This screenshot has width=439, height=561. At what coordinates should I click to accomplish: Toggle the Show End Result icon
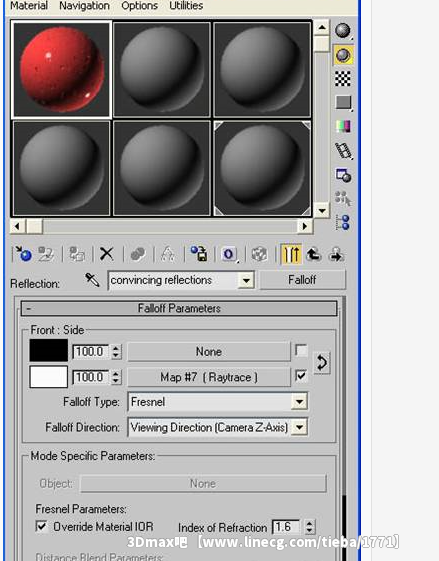tap(291, 254)
